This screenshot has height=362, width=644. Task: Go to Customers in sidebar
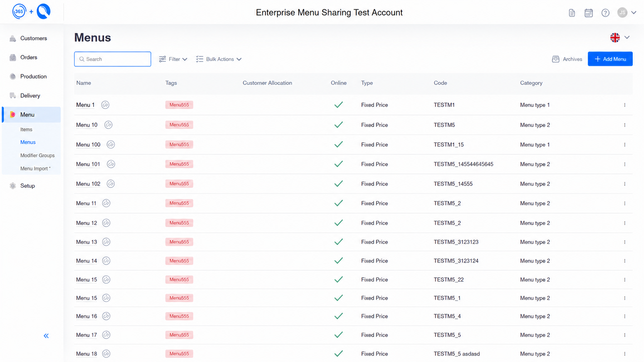(32, 38)
